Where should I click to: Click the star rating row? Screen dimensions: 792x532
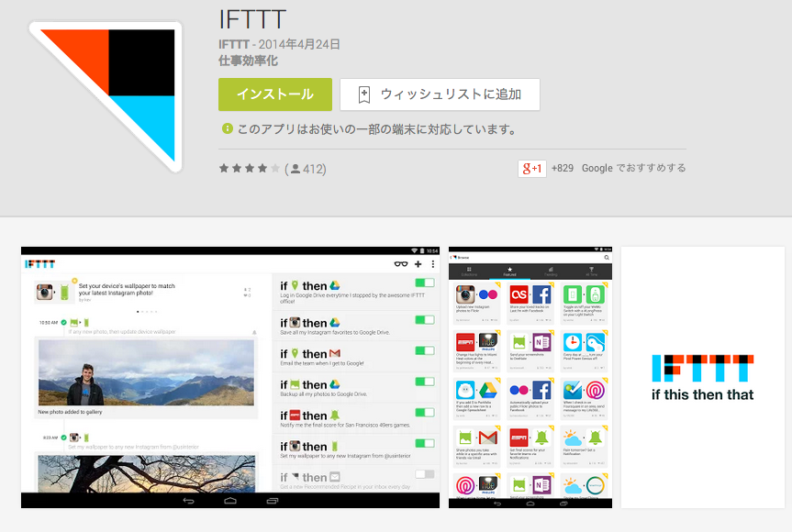249,169
